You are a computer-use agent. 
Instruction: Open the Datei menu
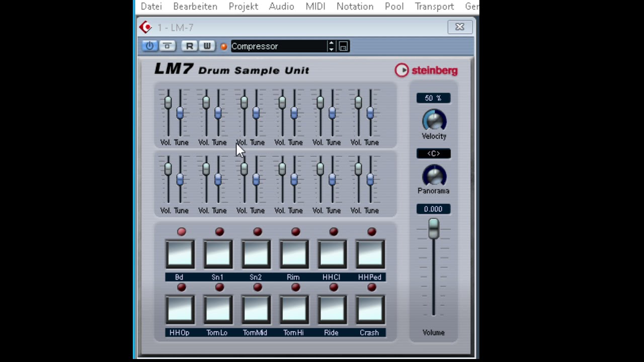tap(151, 7)
